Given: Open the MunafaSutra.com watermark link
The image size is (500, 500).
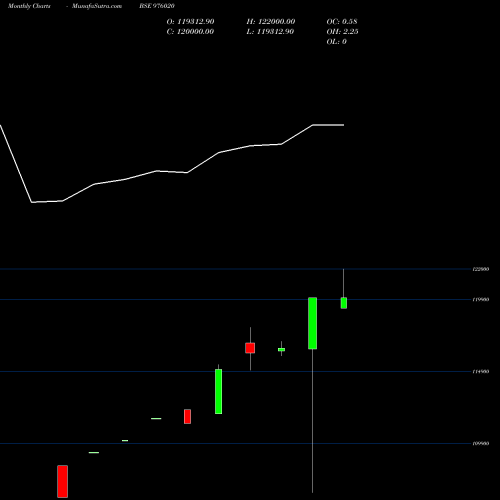Looking at the screenshot, I should point(97,6).
